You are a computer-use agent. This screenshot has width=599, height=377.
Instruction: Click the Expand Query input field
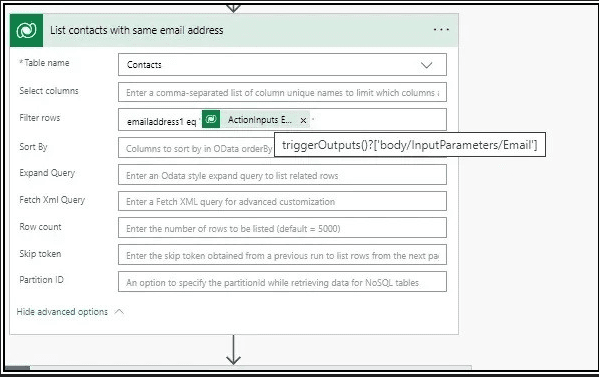(x=282, y=175)
